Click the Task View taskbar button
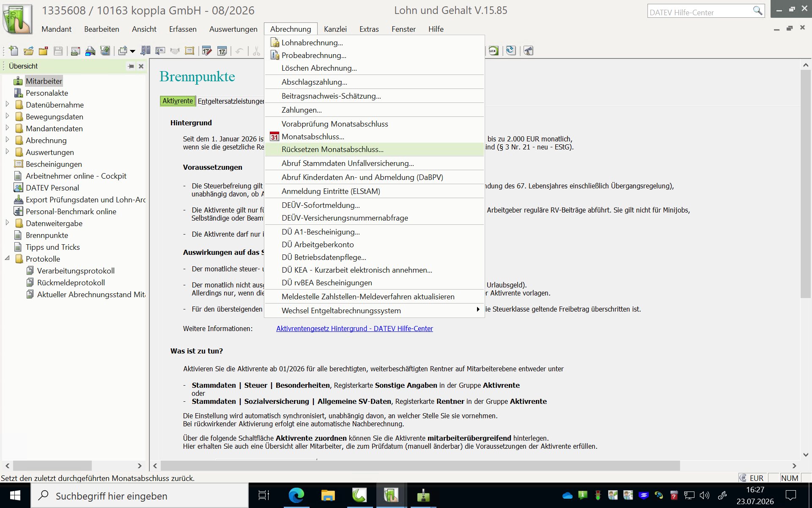 coord(263,495)
